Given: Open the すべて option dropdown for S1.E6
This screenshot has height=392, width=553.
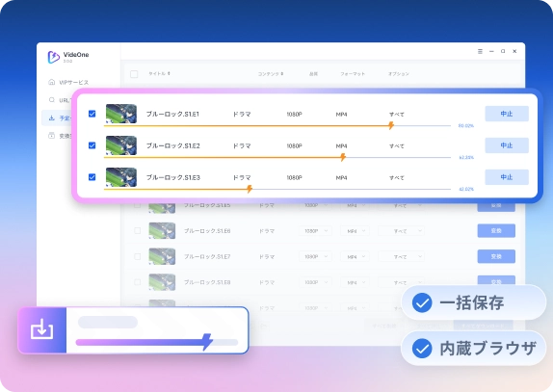Looking at the screenshot, I should coord(401,231).
